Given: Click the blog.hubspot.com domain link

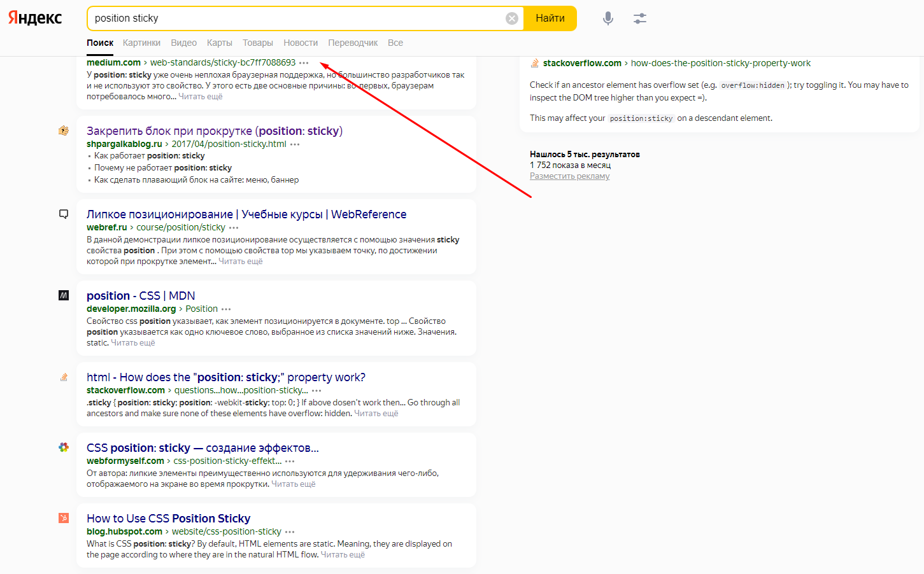Looking at the screenshot, I should 125,531.
